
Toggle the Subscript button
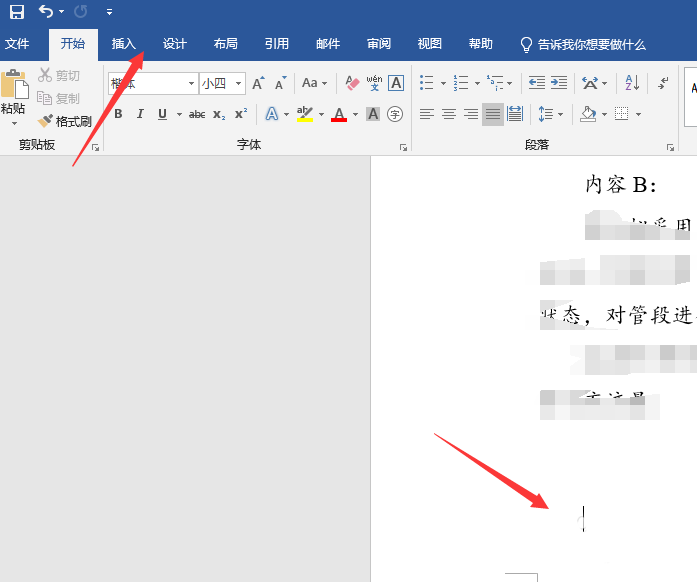[x=219, y=114]
